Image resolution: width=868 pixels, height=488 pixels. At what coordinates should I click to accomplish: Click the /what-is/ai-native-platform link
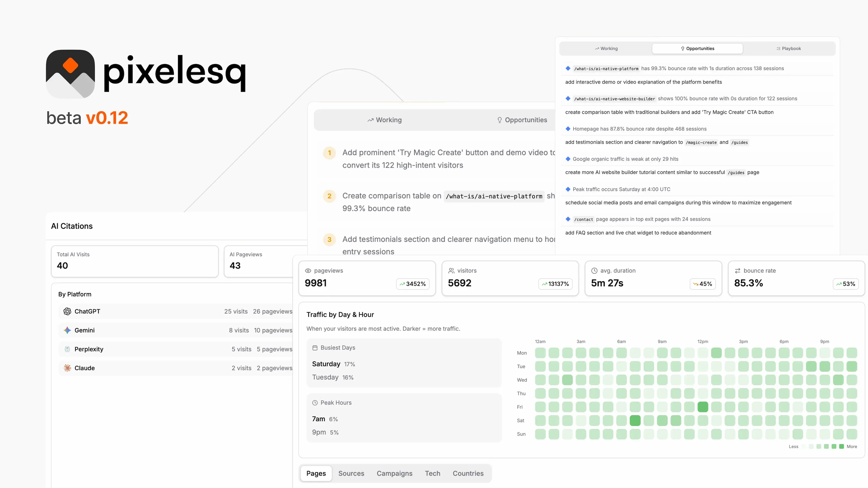pos(606,68)
